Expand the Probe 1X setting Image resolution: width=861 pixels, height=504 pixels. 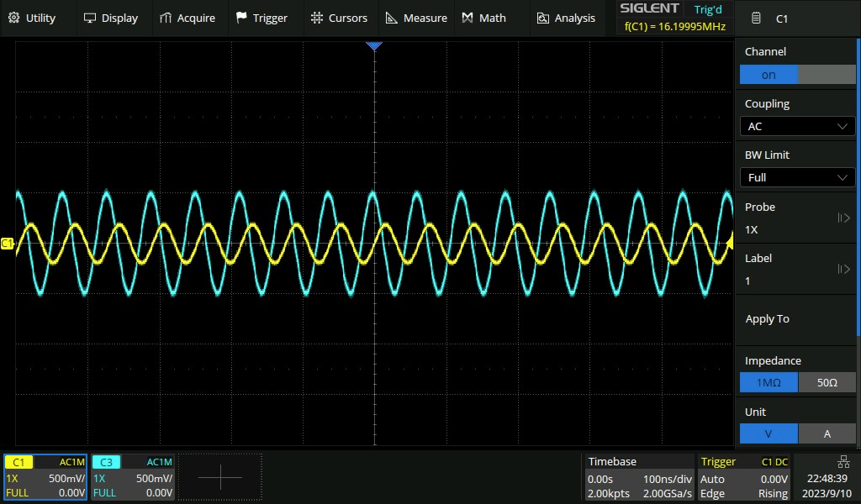pos(843,218)
